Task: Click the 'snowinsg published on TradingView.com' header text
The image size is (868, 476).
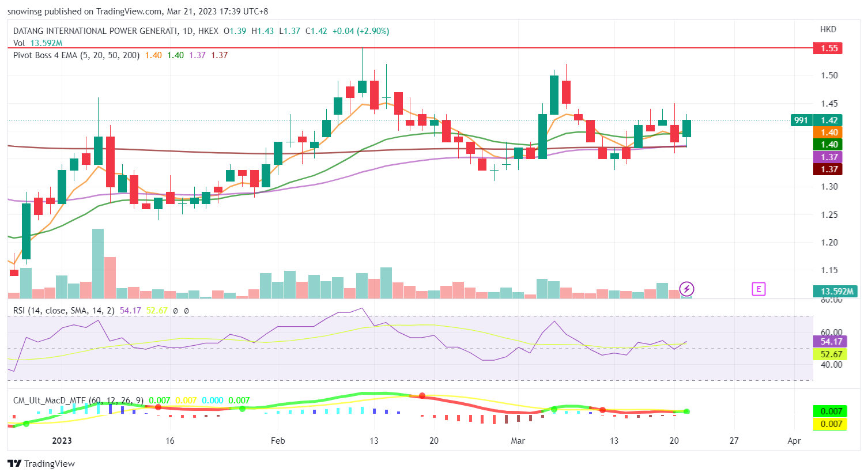Action: 85,12
